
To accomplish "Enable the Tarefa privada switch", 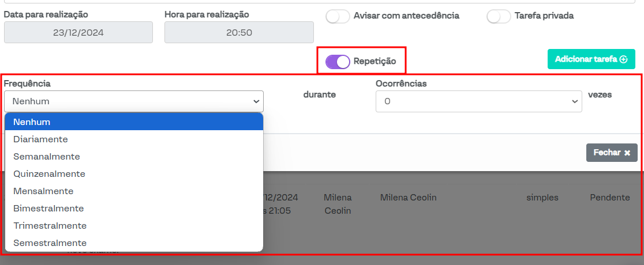I will 499,16.
